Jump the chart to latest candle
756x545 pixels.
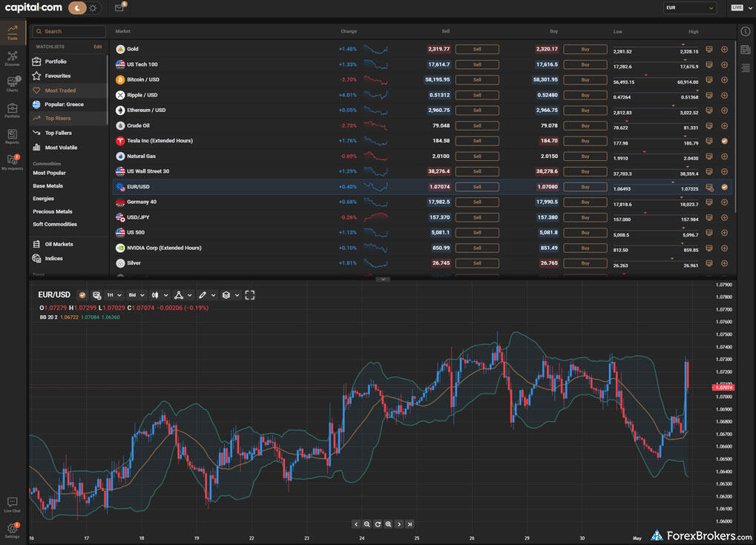coord(410,524)
